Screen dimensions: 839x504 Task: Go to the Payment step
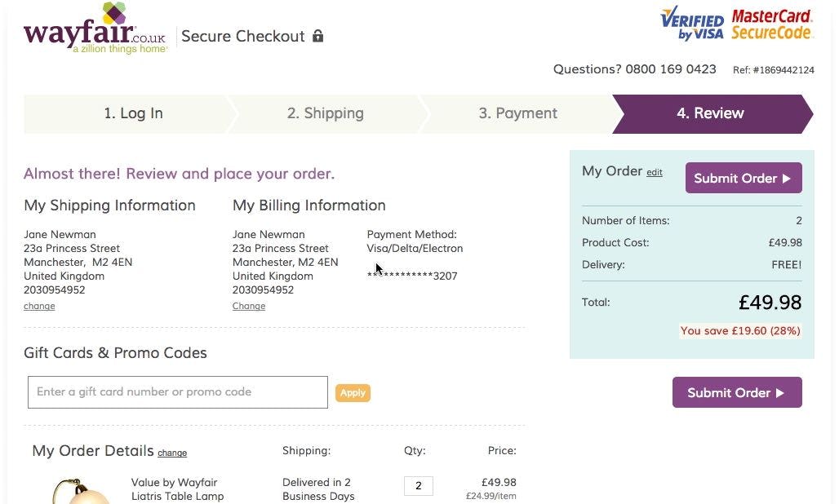click(517, 113)
